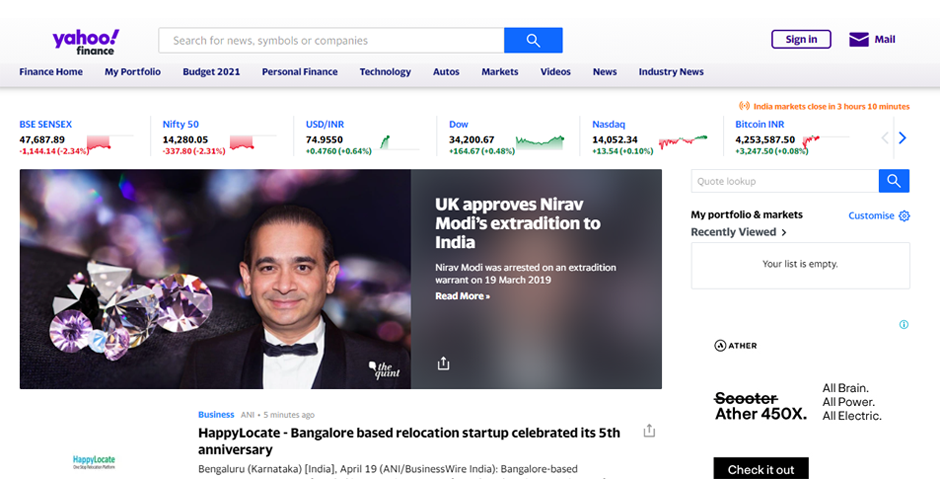Click Read More on the Nirav Modi story
The image size is (940, 492).
coord(462,296)
